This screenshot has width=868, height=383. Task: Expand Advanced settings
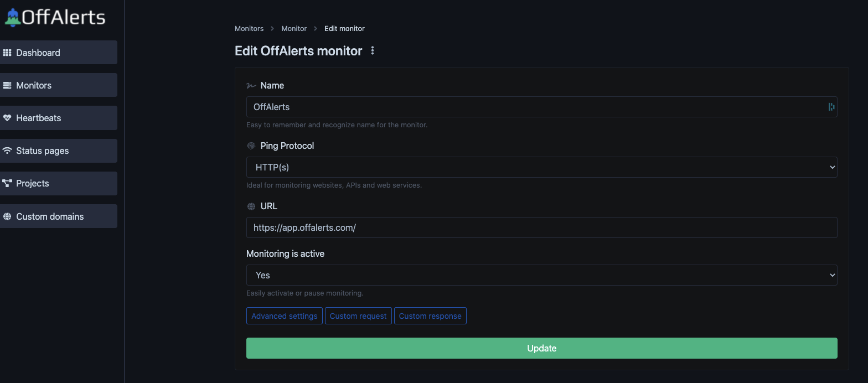click(x=285, y=316)
